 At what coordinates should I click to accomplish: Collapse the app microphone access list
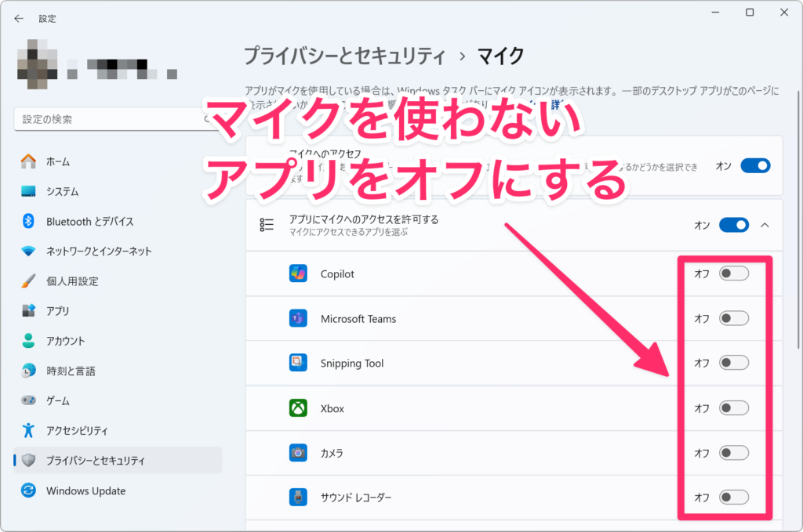(x=765, y=225)
